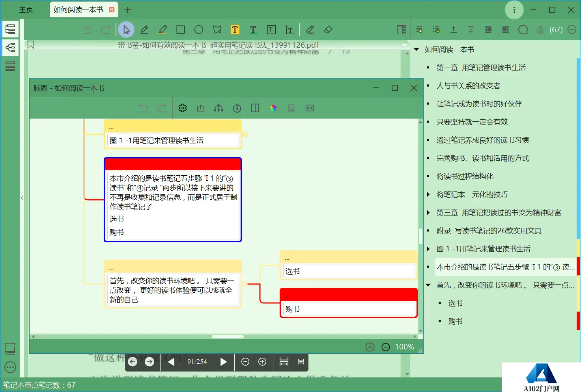The height and width of the screenshot is (392, 581).
Task: Expand 第三章 用笔记把读过的书变为精神财富 item
Action: click(428, 212)
